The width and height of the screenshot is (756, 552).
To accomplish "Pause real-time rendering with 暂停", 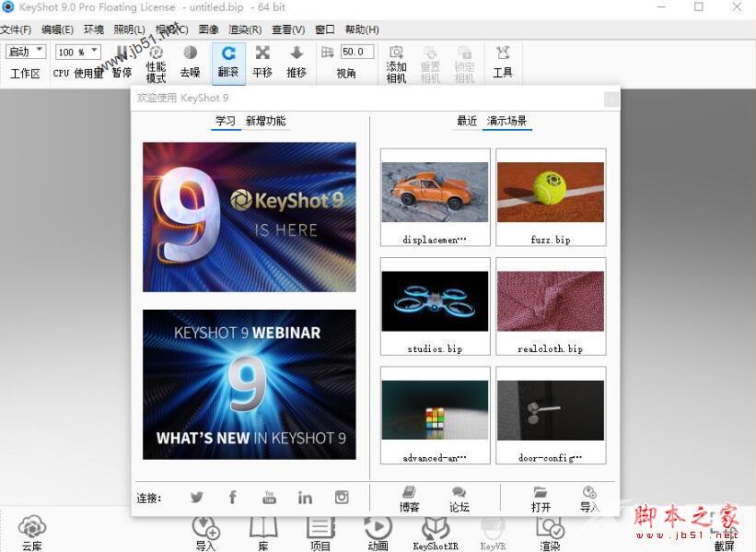I will (x=121, y=60).
